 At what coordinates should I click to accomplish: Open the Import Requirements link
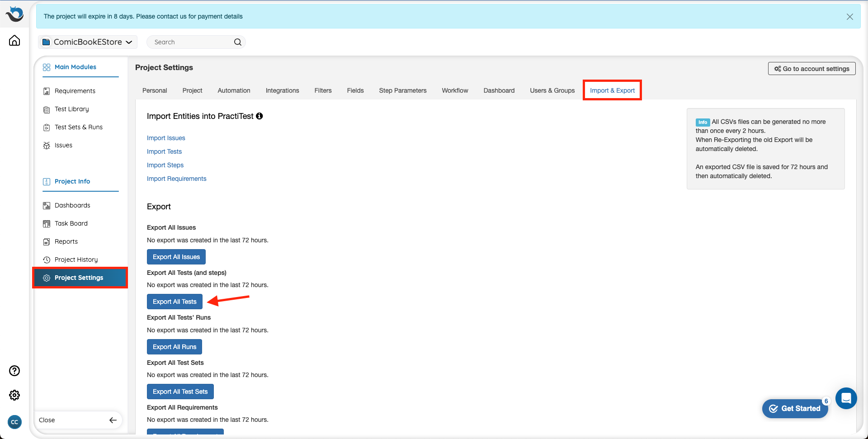[176, 179]
